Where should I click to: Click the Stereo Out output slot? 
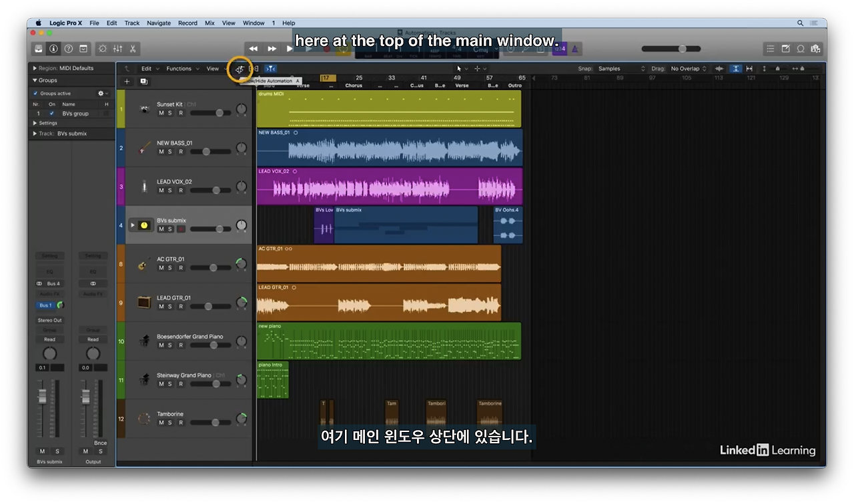[50, 320]
